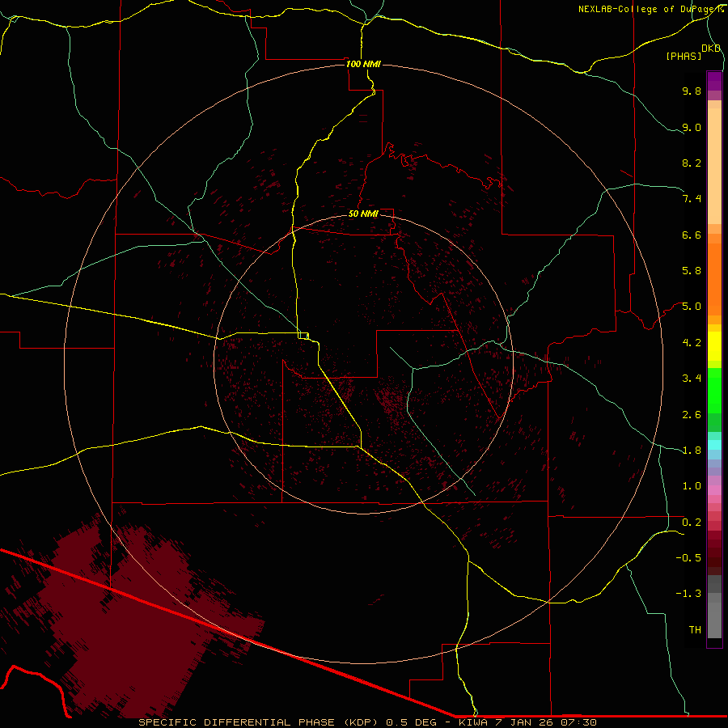
Task: Click the 0.2 colorbar scale value
Action: (x=692, y=523)
